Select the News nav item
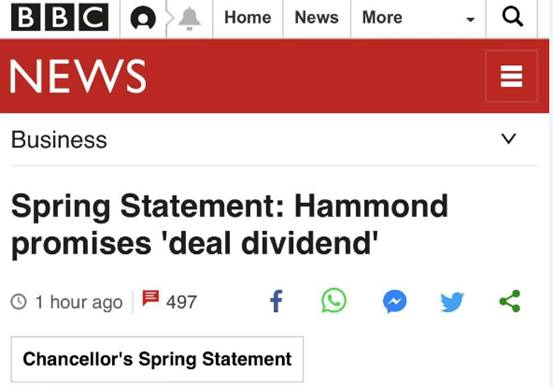This screenshot has width=553, height=387. coord(316,17)
